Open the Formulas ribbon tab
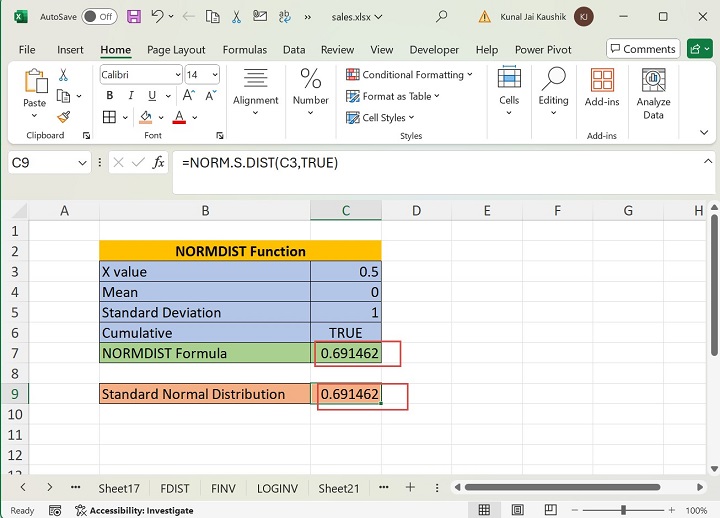Viewport: 720px width, 518px height. [245, 50]
